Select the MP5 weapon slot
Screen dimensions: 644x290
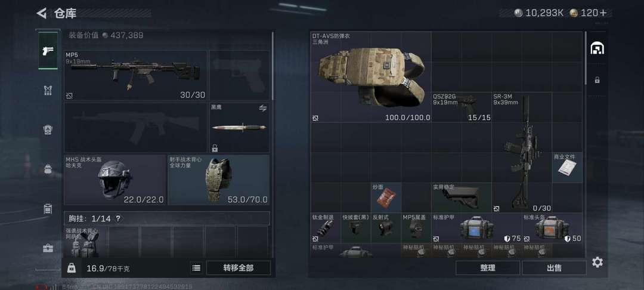click(x=135, y=75)
